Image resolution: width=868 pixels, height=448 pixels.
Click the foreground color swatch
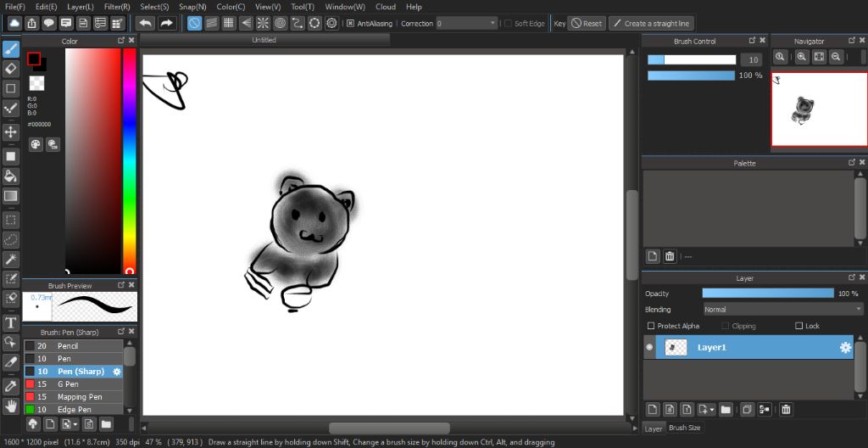(34, 59)
